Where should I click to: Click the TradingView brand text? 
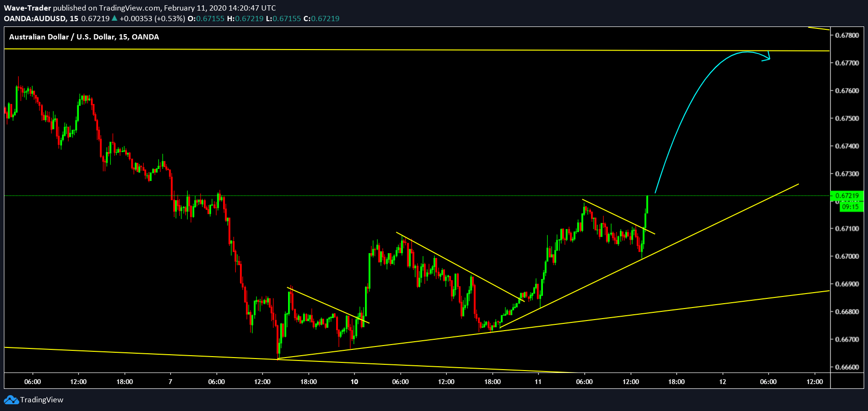(x=42, y=400)
